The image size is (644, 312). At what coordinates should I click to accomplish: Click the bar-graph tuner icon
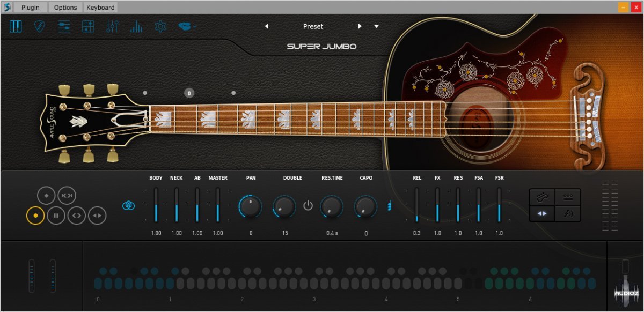click(136, 26)
